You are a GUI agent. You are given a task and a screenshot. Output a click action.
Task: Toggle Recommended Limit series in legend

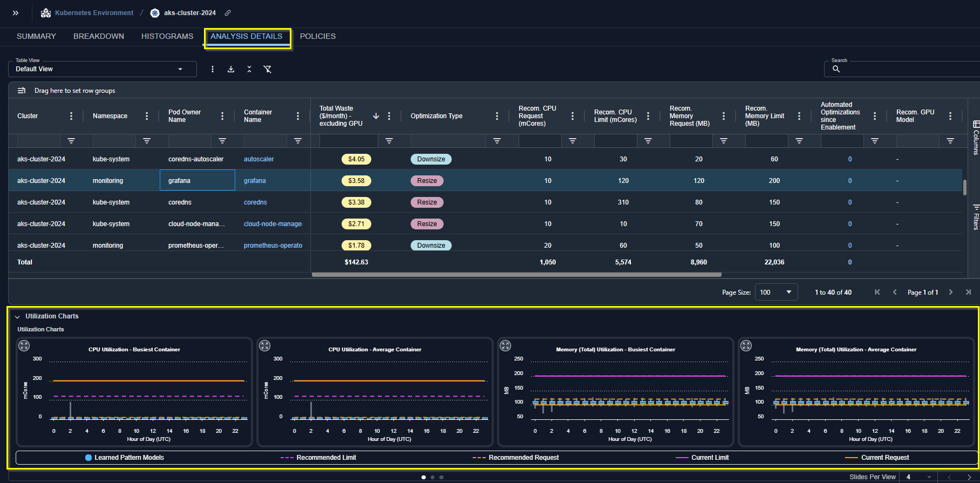click(318, 458)
